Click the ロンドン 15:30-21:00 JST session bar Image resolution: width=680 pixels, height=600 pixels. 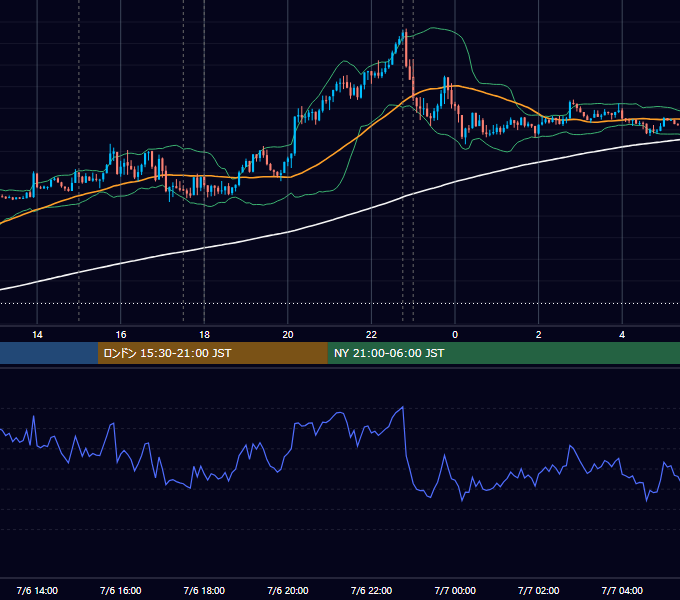(212, 353)
